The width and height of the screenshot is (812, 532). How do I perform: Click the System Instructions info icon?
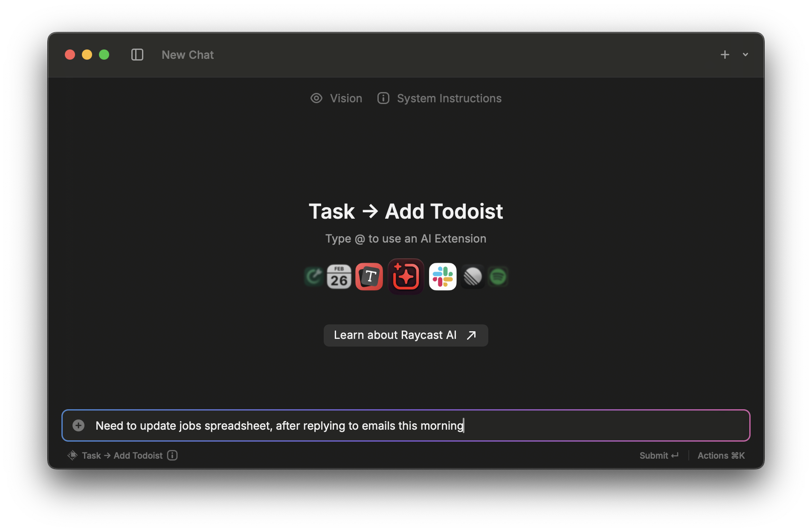pos(383,98)
